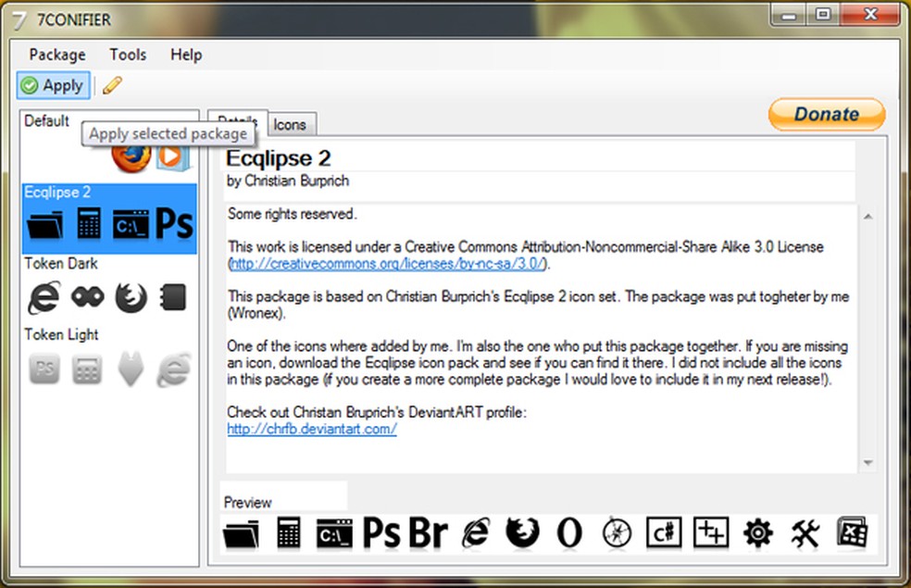911x588 pixels.
Task: Click command prompt icon in Ecqlipse 2 package row
Action: [131, 225]
